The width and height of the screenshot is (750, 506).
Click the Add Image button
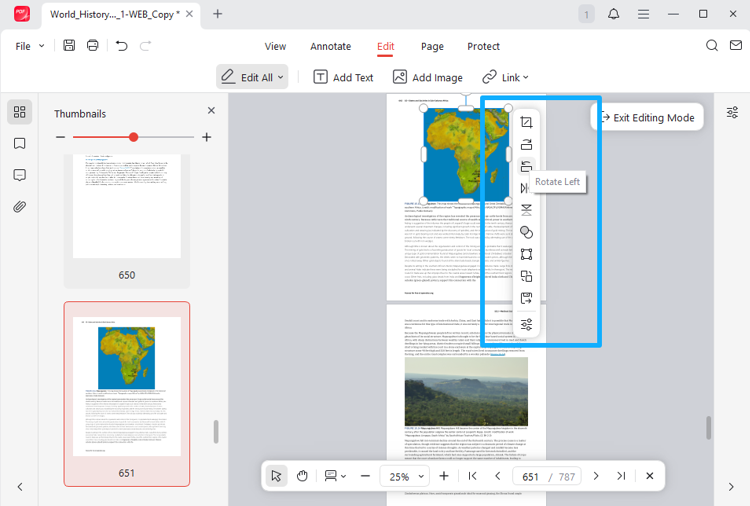pos(428,77)
